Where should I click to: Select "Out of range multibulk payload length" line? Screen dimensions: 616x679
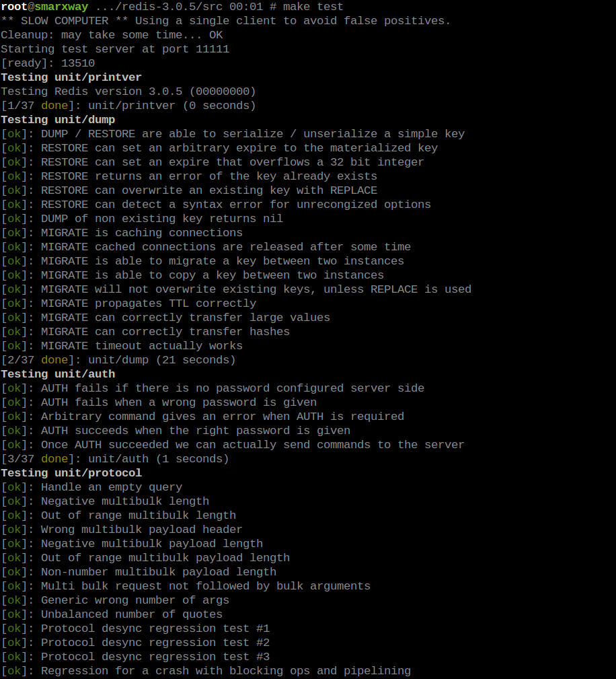point(145,558)
